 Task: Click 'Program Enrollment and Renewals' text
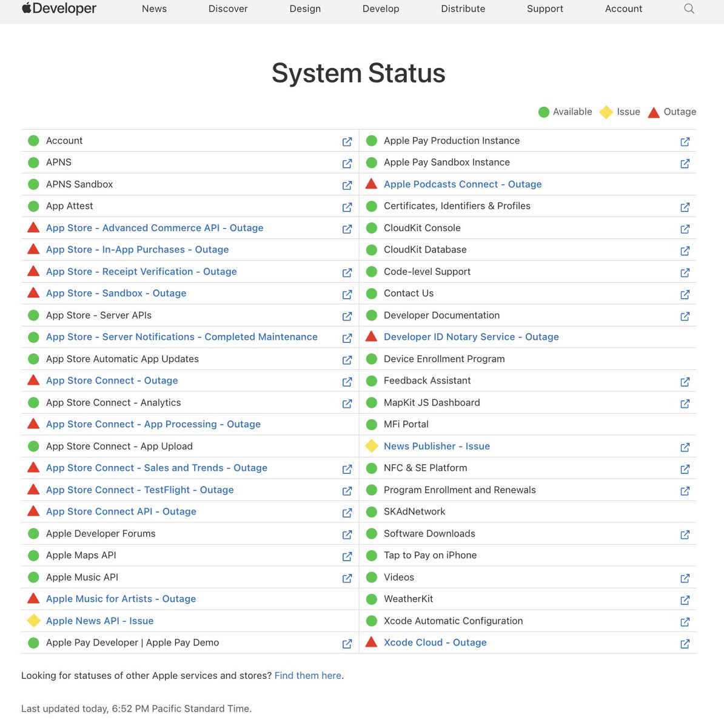[x=460, y=490]
